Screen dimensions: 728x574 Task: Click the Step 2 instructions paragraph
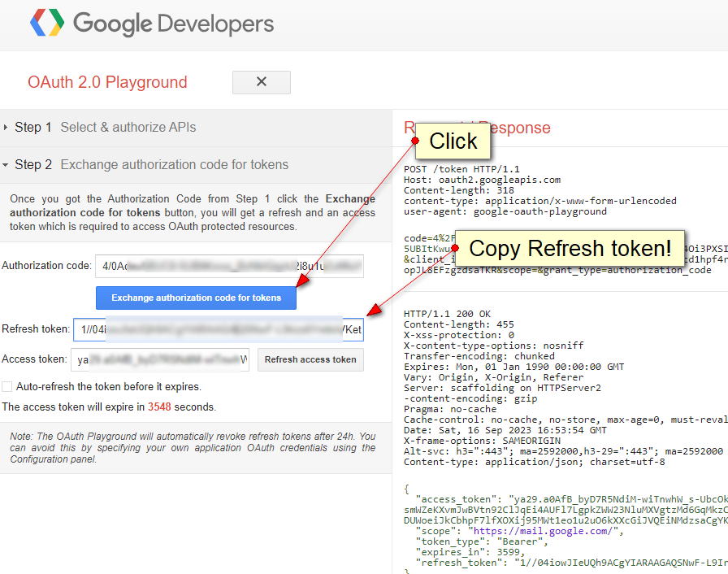193,213
